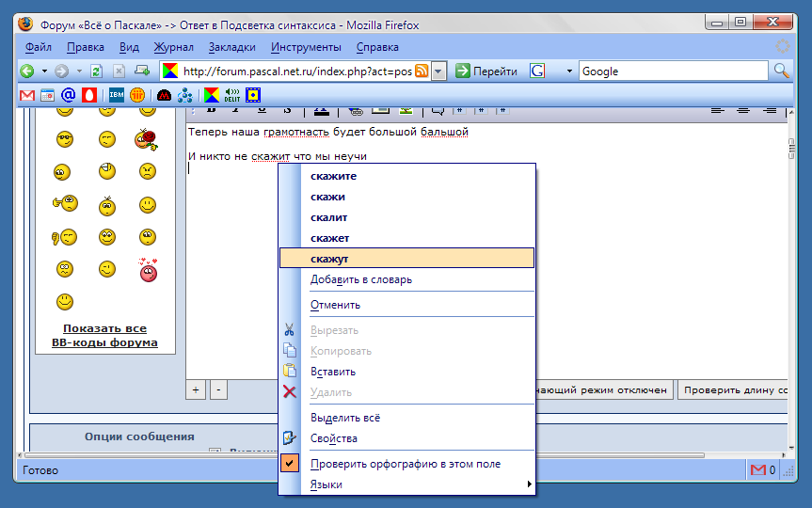Image resolution: width=812 pixels, height=508 pixels.
Task: Click the search magnifier icon
Action: click(x=781, y=71)
